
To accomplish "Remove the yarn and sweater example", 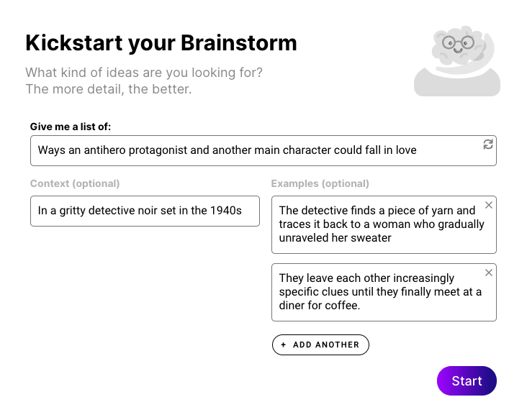I will (x=489, y=206).
